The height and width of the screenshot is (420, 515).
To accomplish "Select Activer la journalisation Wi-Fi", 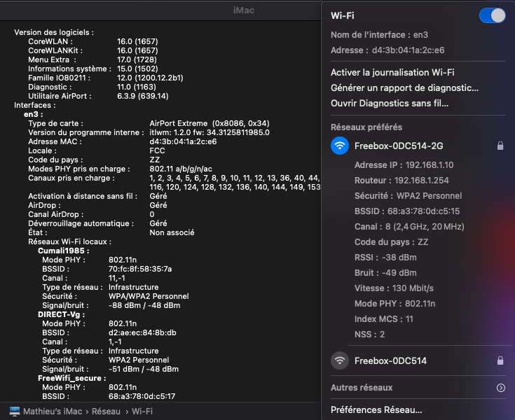I will pos(392,73).
